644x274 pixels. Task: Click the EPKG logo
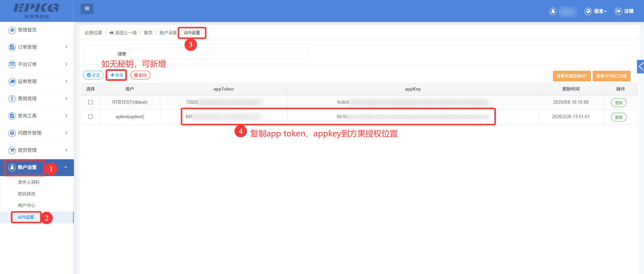(36, 11)
